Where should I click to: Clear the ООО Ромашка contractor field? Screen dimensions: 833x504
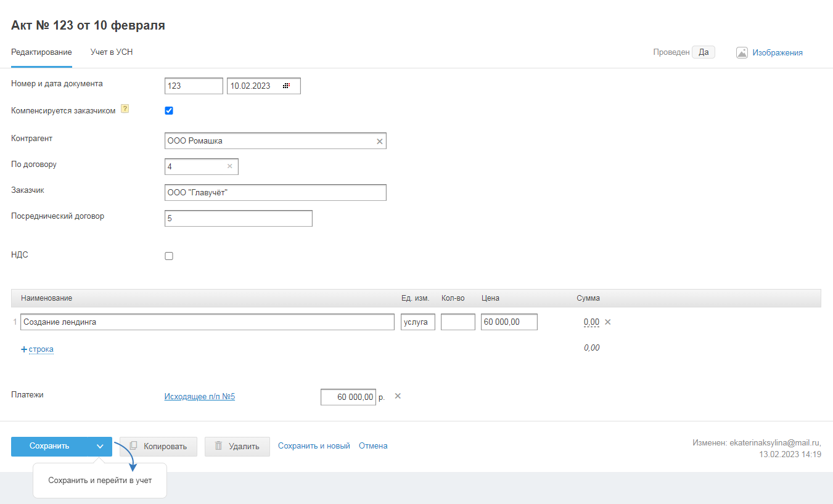tap(380, 141)
